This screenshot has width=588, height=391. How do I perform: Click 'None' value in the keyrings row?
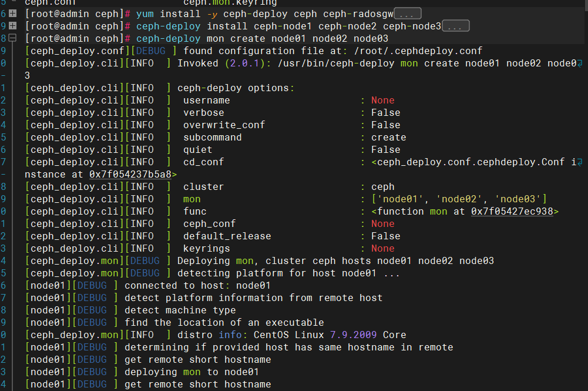click(x=383, y=249)
